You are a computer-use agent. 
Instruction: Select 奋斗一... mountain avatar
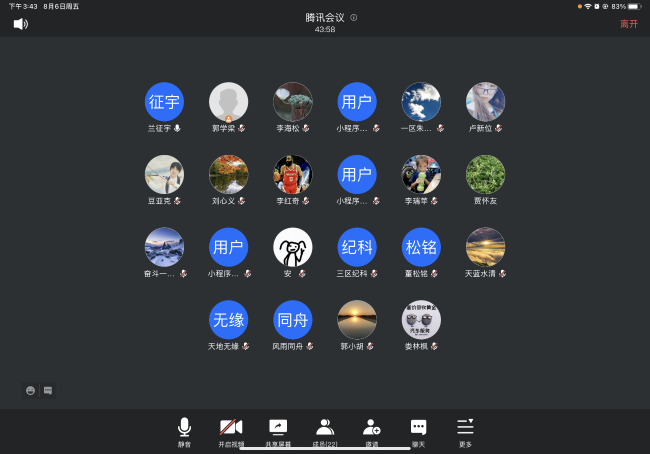pyautogui.click(x=164, y=247)
